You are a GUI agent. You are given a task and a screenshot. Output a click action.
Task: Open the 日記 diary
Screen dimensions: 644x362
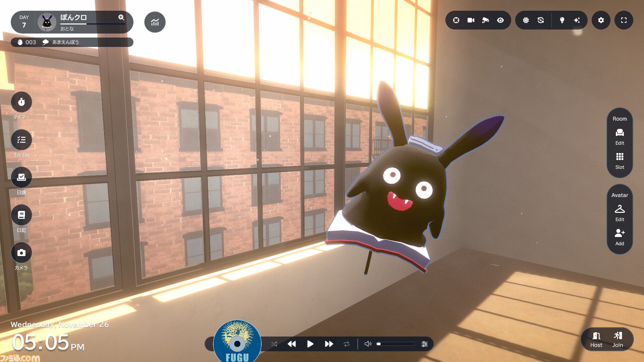[21, 215]
